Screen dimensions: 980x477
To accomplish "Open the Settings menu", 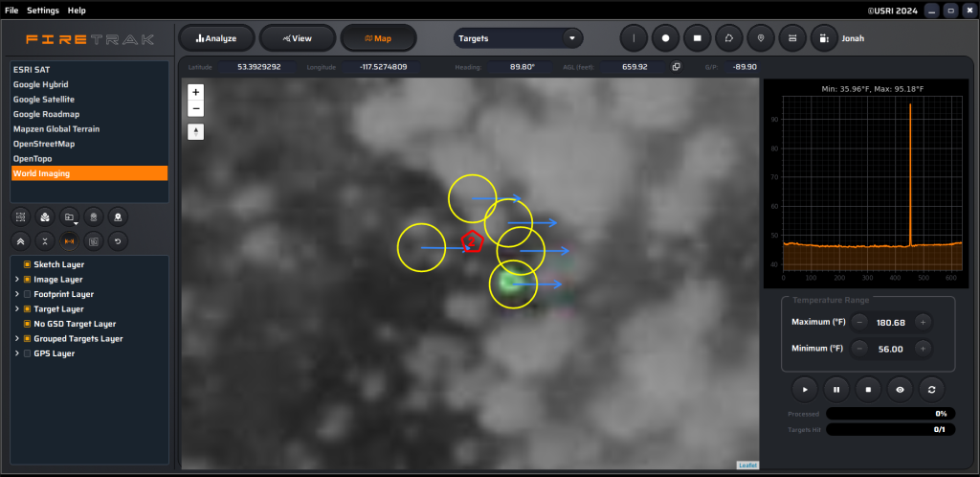I will 42,10.
